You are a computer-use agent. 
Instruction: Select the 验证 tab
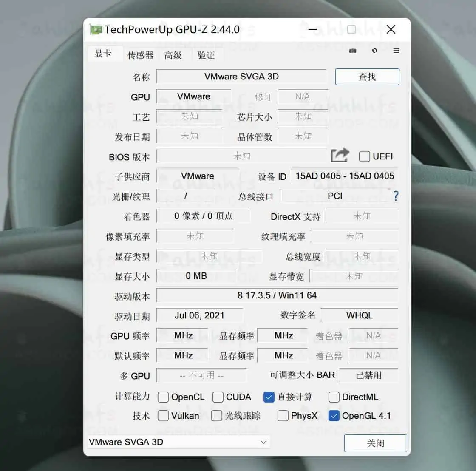(206, 54)
